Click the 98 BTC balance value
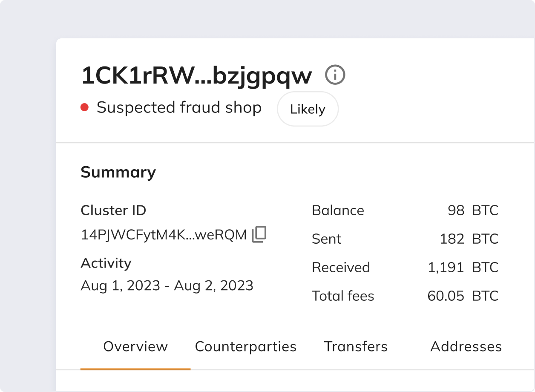This screenshot has width=535, height=392. pos(472,210)
